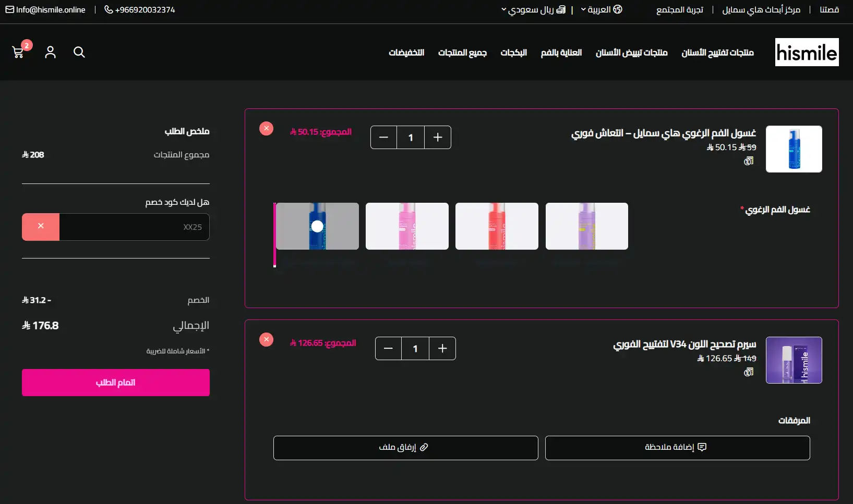Screen dimensions: 853x504
Task: Select the blue mouthwash foam variant
Action: click(x=317, y=226)
